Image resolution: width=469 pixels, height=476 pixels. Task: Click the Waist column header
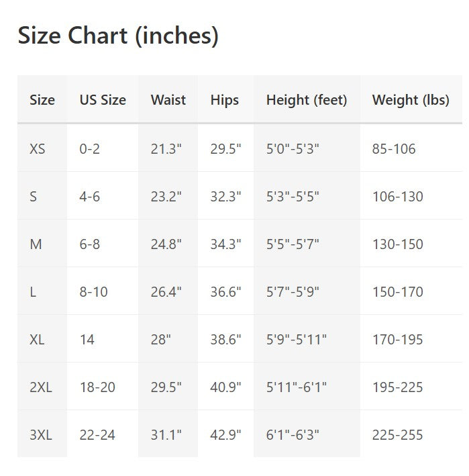(x=168, y=100)
